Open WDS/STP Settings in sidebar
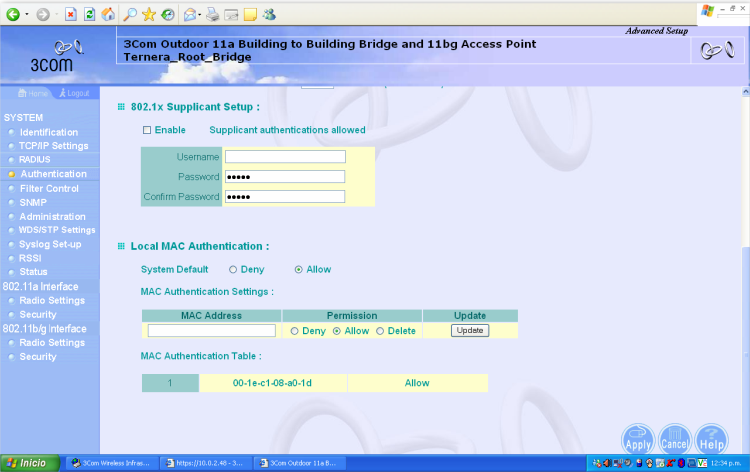Screen dimensions: 750x472 (57, 230)
